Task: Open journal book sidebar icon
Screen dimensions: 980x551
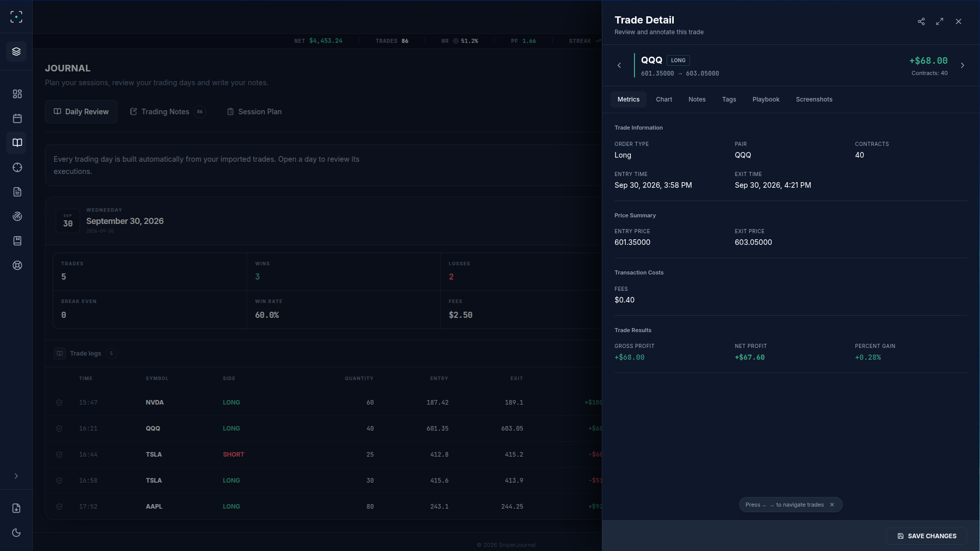Action: [17, 143]
